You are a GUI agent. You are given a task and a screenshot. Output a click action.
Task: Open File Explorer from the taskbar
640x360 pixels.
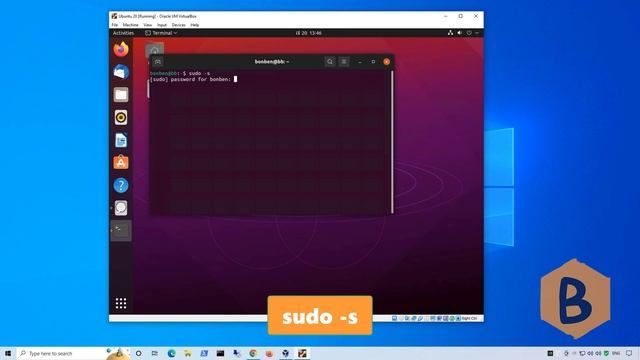tap(187, 353)
